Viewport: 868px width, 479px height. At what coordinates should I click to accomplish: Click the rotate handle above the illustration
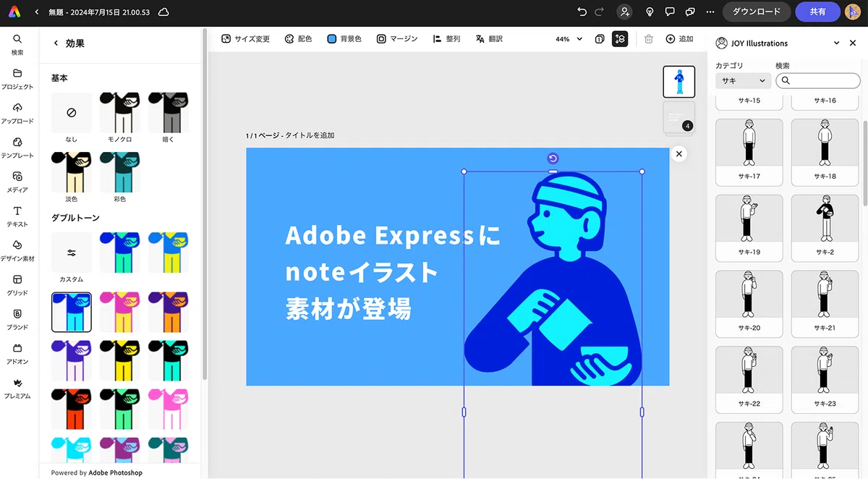click(553, 158)
